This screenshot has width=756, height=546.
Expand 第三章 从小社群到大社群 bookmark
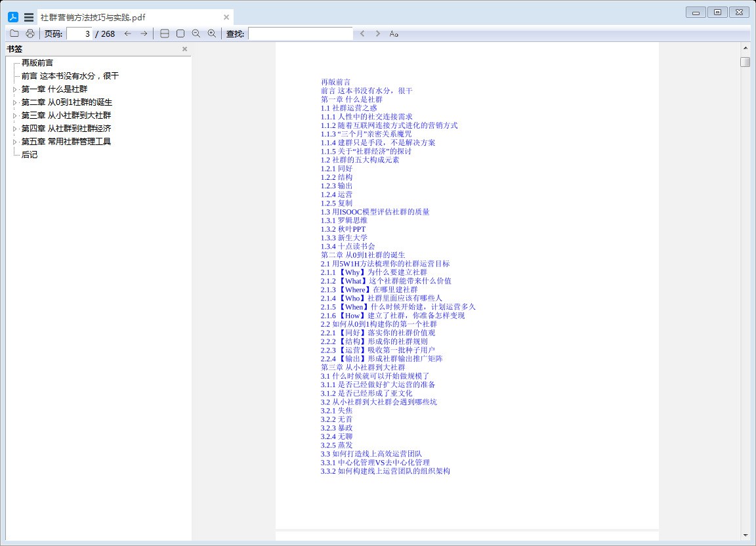coord(14,115)
